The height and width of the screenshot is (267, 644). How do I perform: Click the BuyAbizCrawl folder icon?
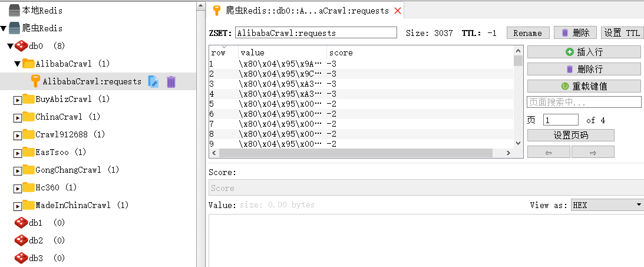pyautogui.click(x=28, y=98)
